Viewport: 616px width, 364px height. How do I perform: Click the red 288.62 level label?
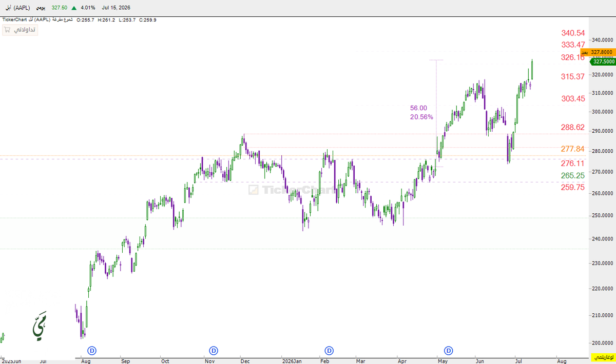tap(573, 127)
